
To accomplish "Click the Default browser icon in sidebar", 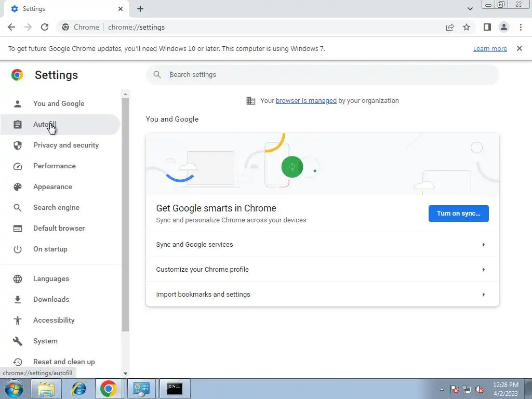I will (x=17, y=229).
